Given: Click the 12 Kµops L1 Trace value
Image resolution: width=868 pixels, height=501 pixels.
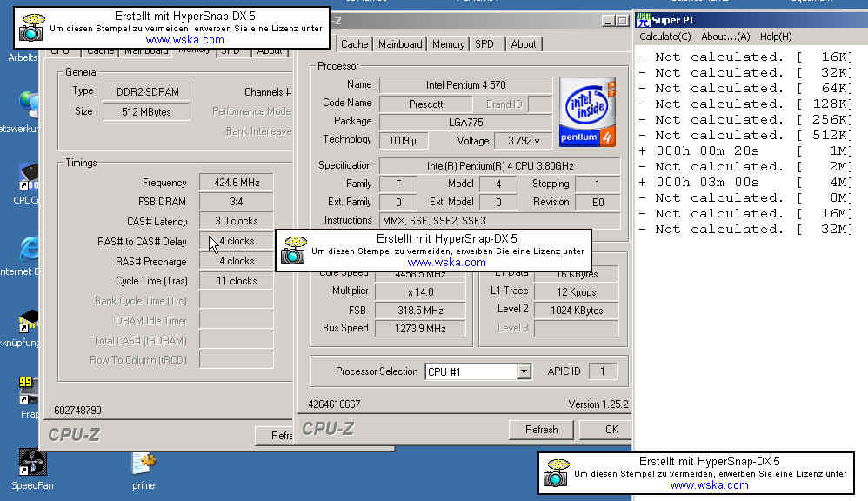Looking at the screenshot, I should 577,292.
